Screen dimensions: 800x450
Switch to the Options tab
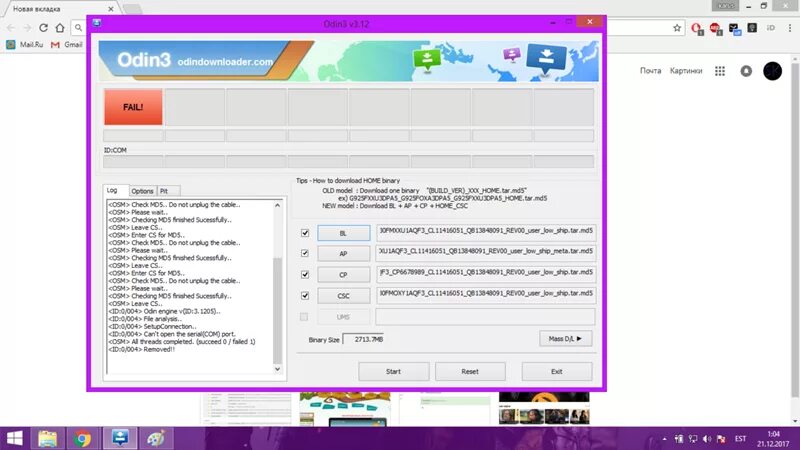pyautogui.click(x=142, y=191)
